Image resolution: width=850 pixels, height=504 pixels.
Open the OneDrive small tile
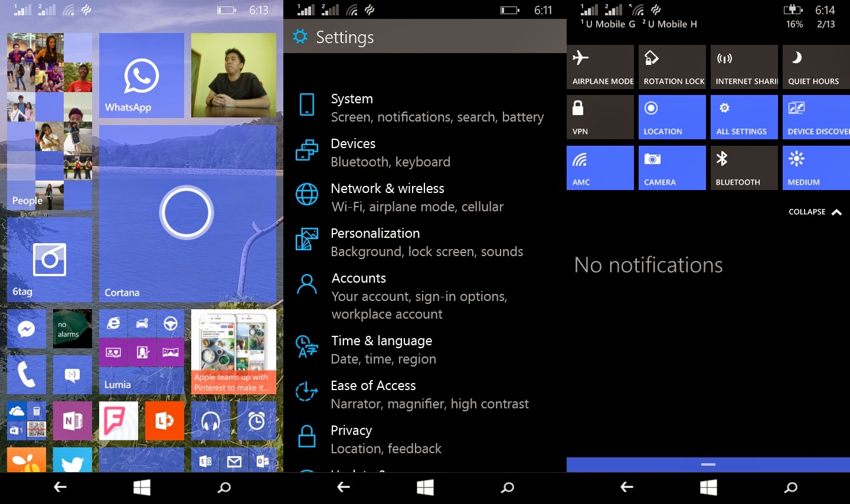coord(17,411)
